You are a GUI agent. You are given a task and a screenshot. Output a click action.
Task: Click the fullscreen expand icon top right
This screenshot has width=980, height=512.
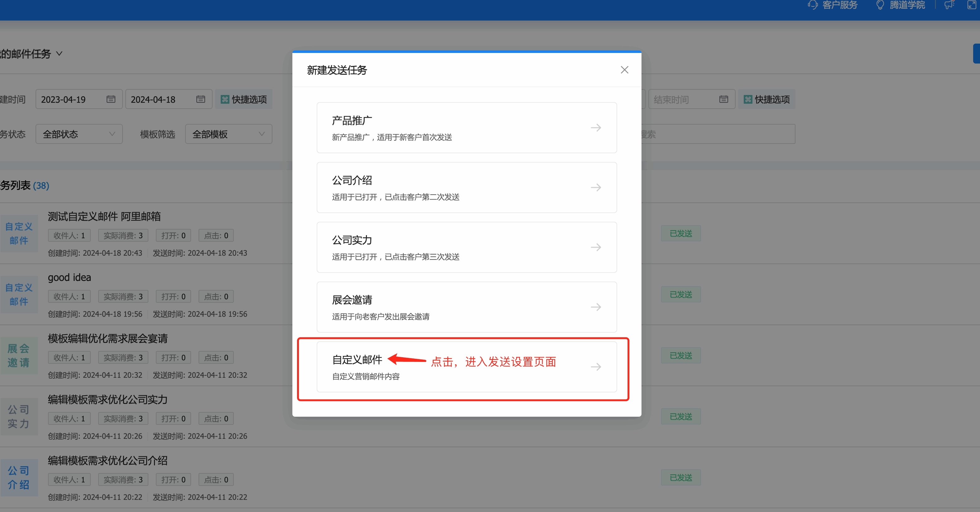[x=973, y=5]
